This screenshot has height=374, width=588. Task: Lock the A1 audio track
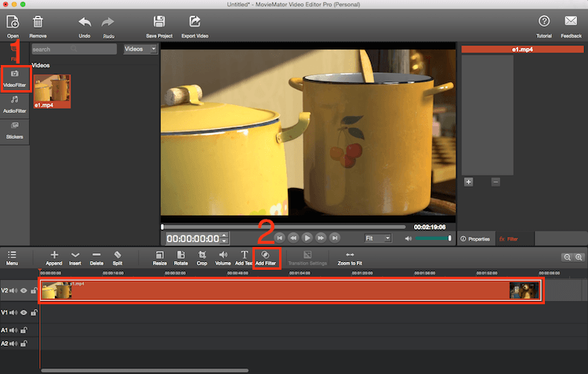[x=24, y=330]
